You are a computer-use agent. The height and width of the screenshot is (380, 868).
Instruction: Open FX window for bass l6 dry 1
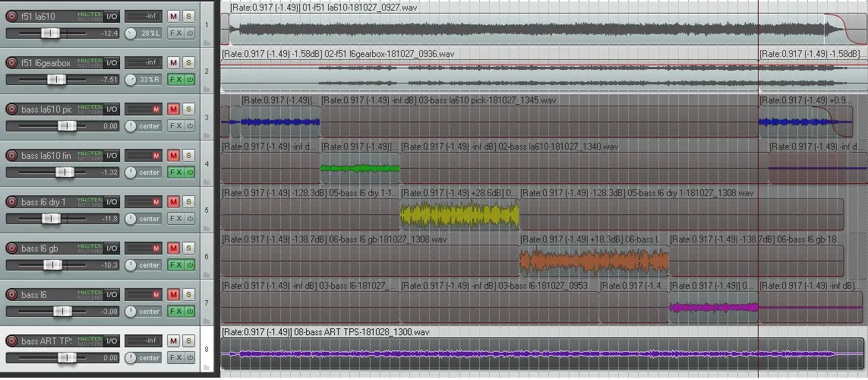tap(172, 219)
